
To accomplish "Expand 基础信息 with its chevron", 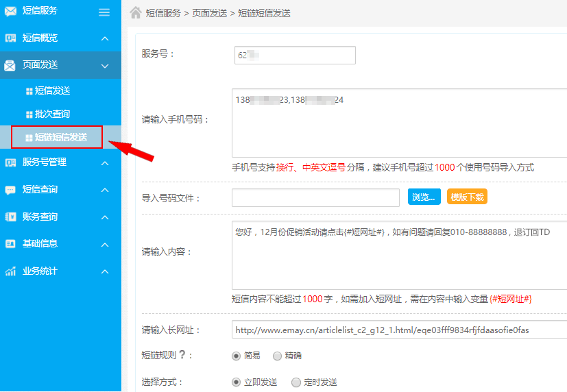I will click(105, 245).
